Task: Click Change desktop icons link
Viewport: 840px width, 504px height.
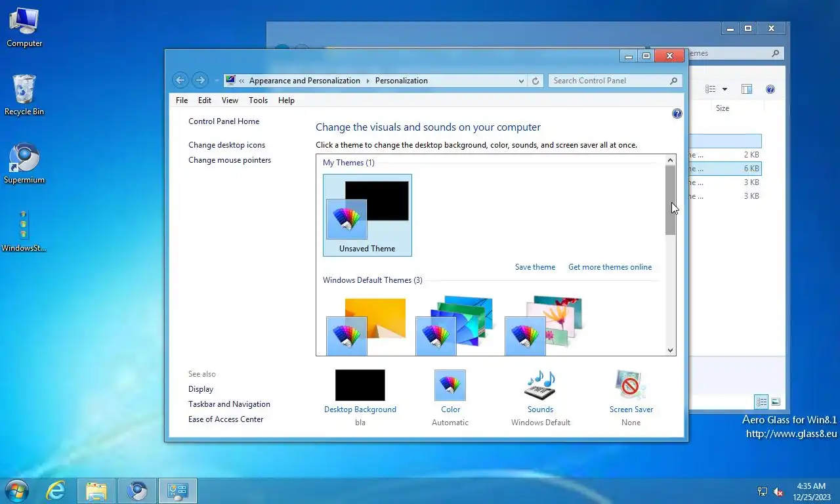Action: [227, 145]
